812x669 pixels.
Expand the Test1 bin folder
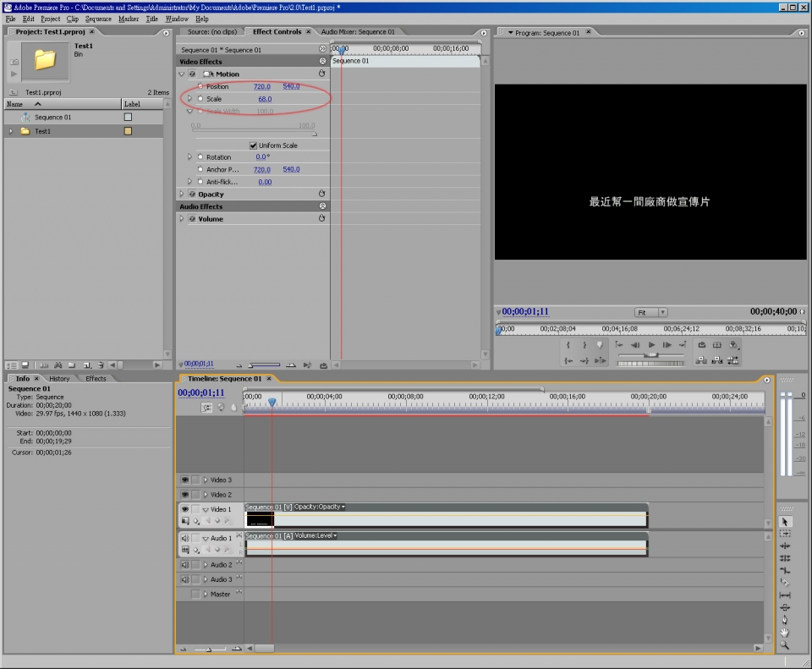click(x=11, y=132)
